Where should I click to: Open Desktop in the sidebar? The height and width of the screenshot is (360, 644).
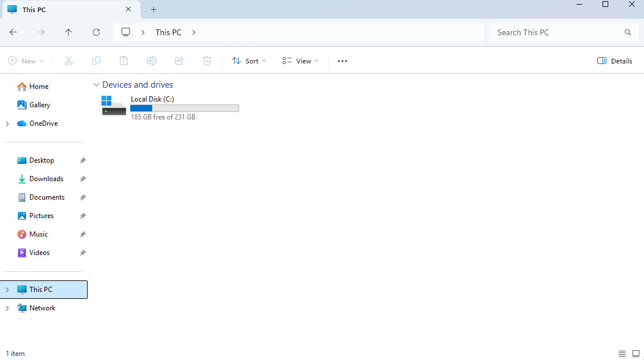coord(42,160)
